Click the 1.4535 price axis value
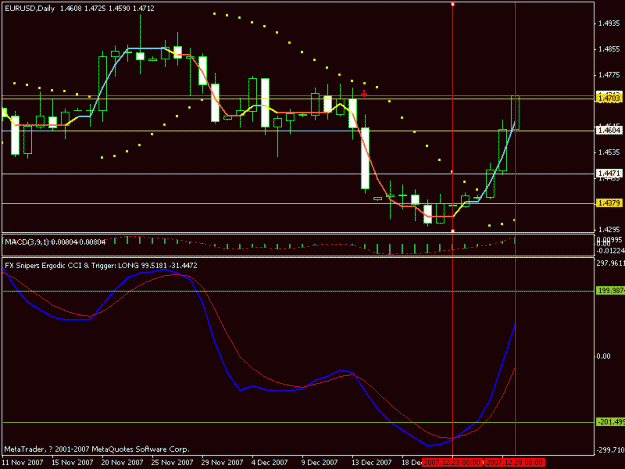The height and width of the screenshot is (469, 625). tap(609, 152)
